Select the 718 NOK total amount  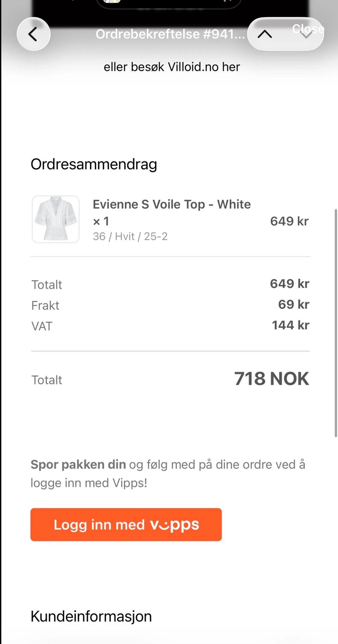[x=271, y=379]
